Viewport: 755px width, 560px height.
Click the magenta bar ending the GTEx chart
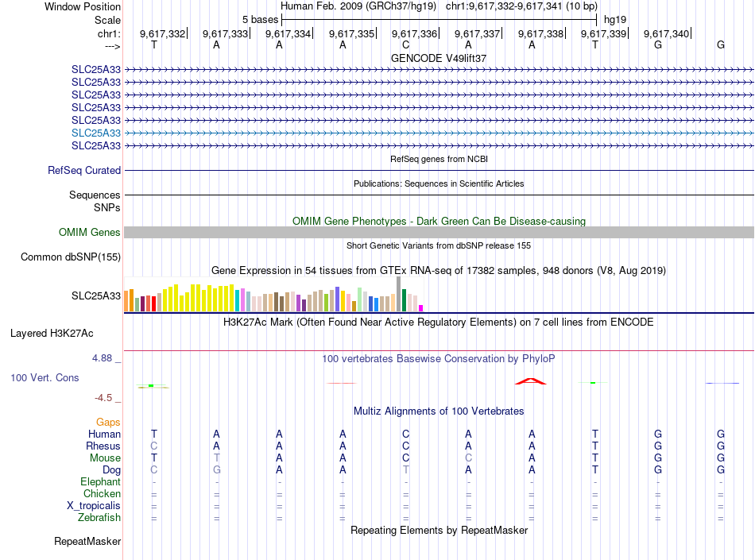tap(421, 308)
